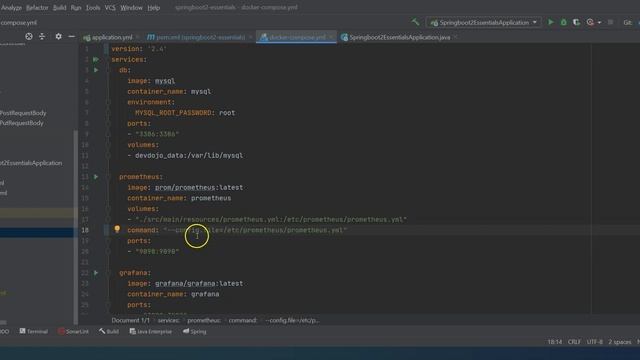640x360 pixels.
Task: Click the Git label in toolbar
Action: [627, 22]
